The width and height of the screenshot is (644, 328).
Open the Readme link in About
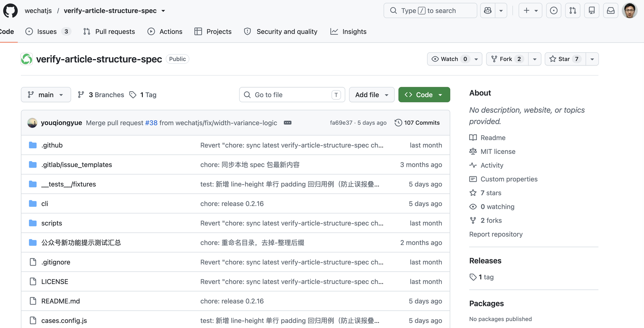[x=487, y=138]
